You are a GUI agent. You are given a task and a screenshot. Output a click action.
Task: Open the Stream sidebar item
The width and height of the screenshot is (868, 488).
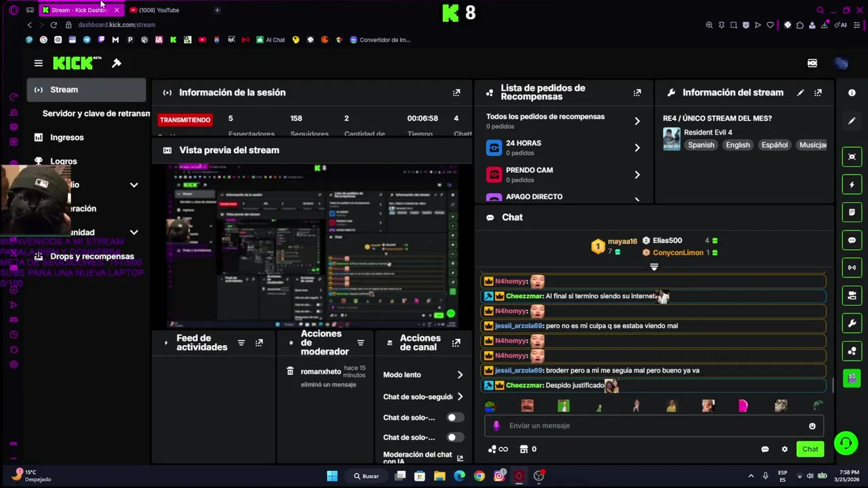86,89
